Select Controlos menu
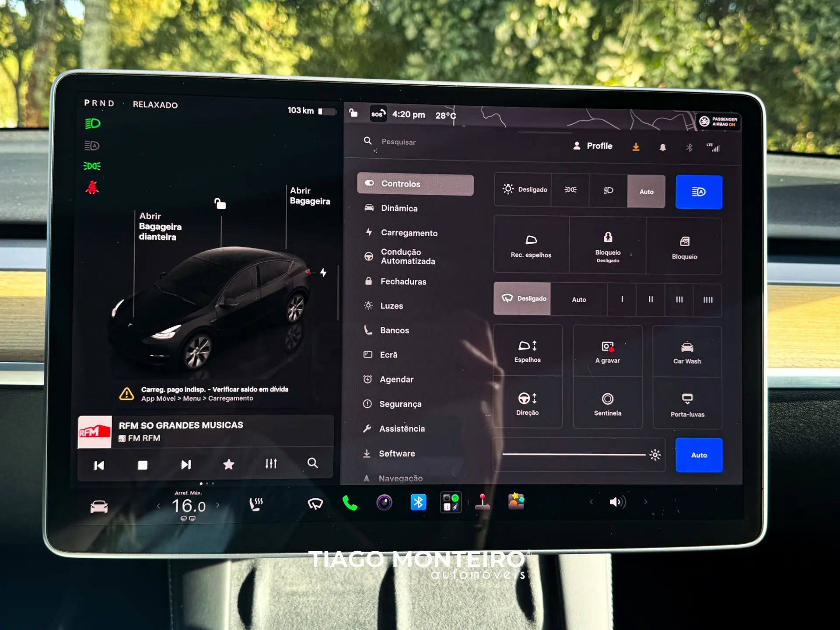The image size is (840, 630). pyautogui.click(x=415, y=184)
